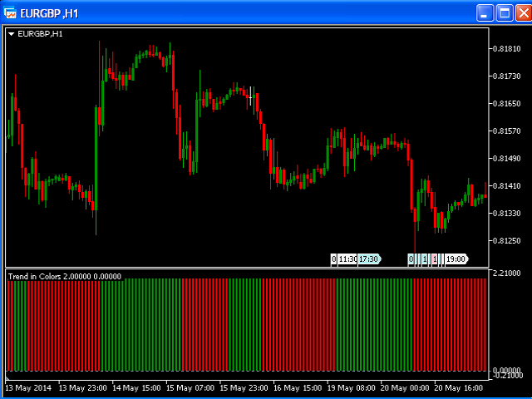Maximize the EURGBP,H1 chart window
Image resolution: width=532 pixels, height=399 pixels.
coord(505,13)
